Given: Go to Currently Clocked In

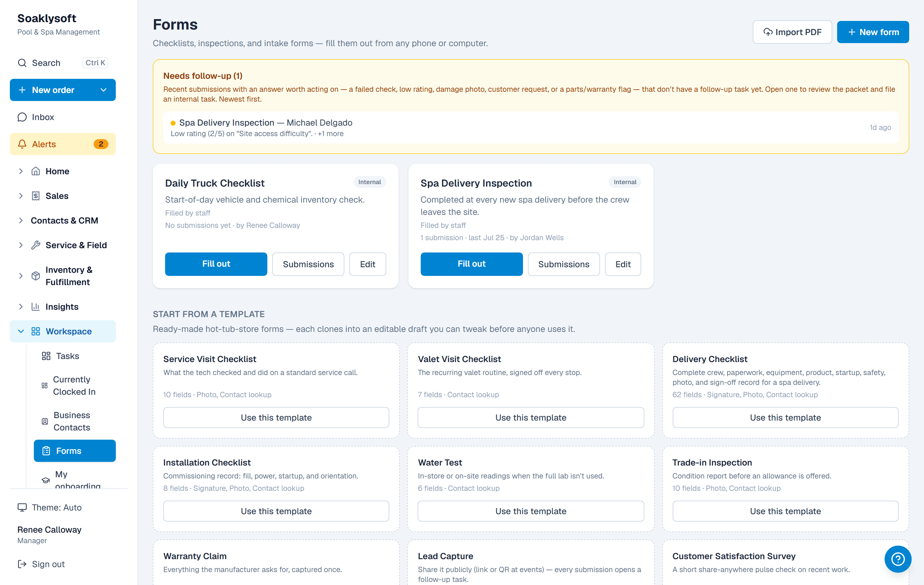Looking at the screenshot, I should pos(75,385).
